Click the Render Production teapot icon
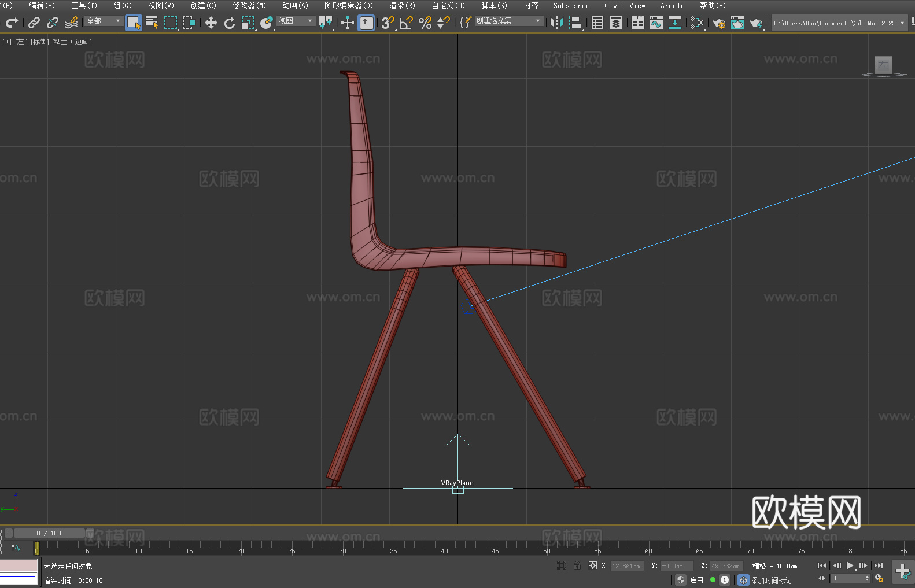The width and height of the screenshot is (915, 588). [756, 23]
